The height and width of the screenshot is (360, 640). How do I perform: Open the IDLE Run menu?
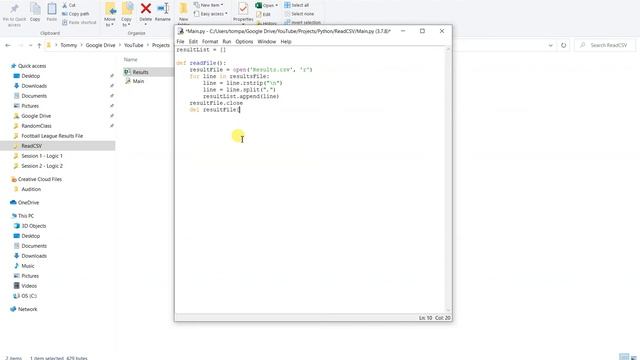pos(227,42)
